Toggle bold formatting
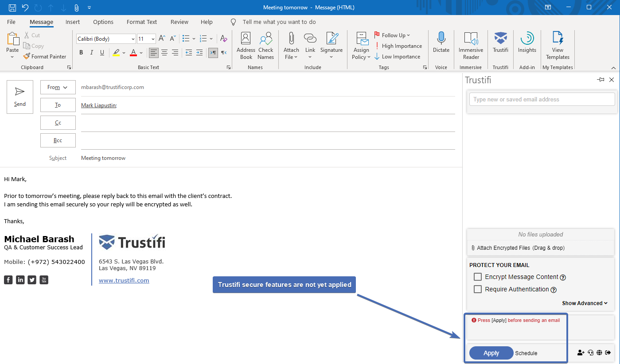Image resolution: width=620 pixels, height=364 pixels. 81,53
